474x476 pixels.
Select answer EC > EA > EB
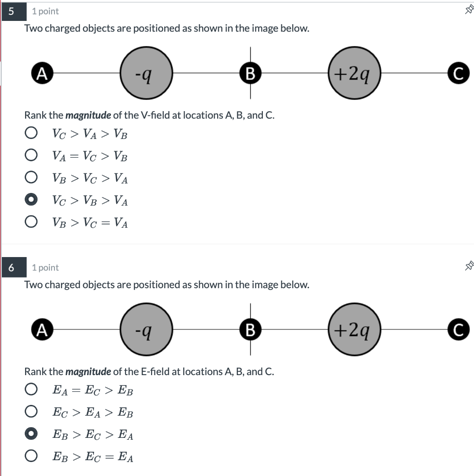click(31, 411)
